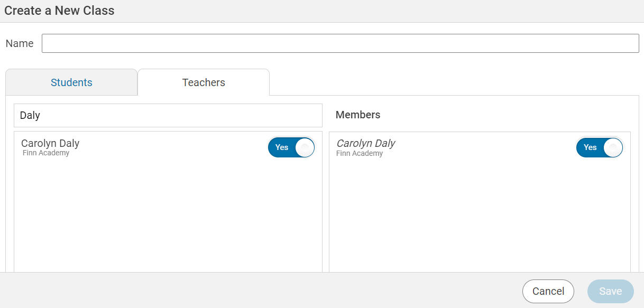Click the Create a New Class title

(60, 10)
